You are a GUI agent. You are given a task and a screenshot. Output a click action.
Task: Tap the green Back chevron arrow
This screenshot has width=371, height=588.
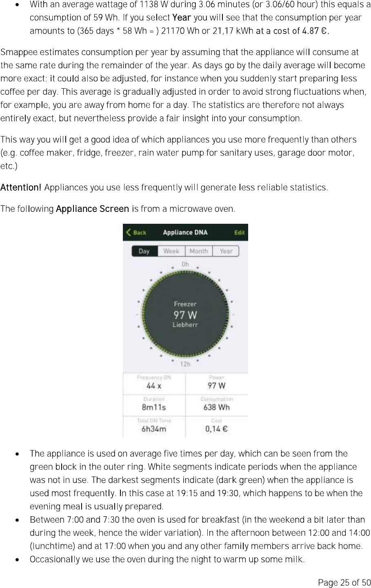129,232
